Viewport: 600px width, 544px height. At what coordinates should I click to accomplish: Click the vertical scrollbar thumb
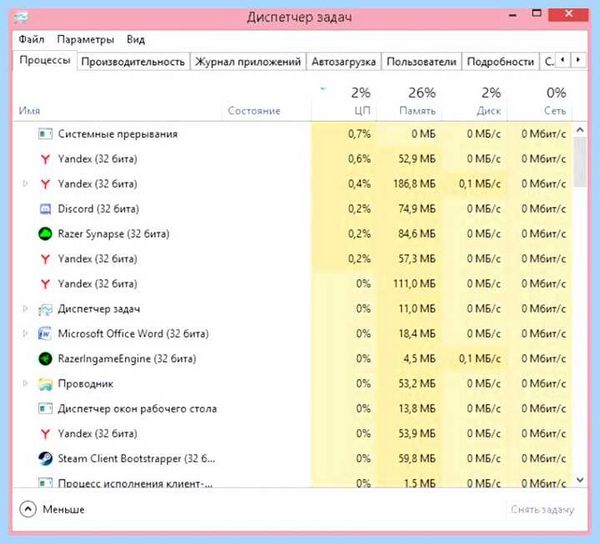(x=580, y=162)
